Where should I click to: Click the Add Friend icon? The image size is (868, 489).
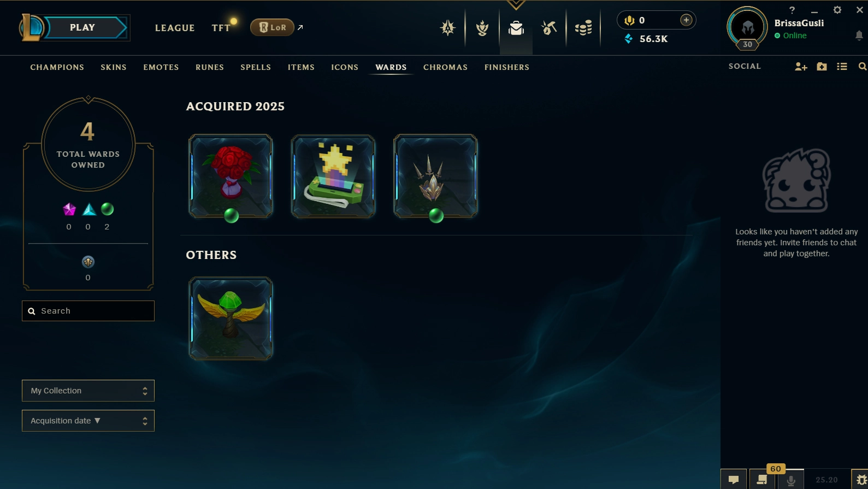coord(801,67)
